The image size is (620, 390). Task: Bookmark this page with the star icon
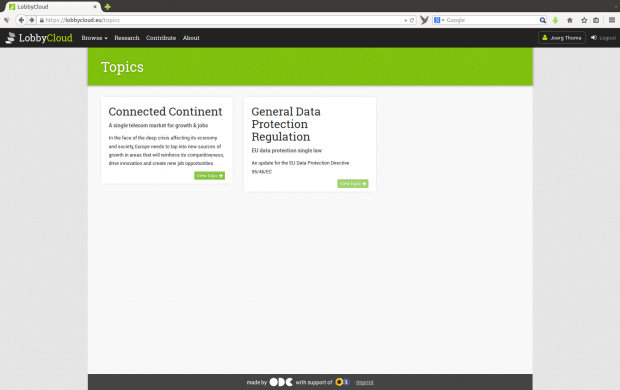pos(584,20)
